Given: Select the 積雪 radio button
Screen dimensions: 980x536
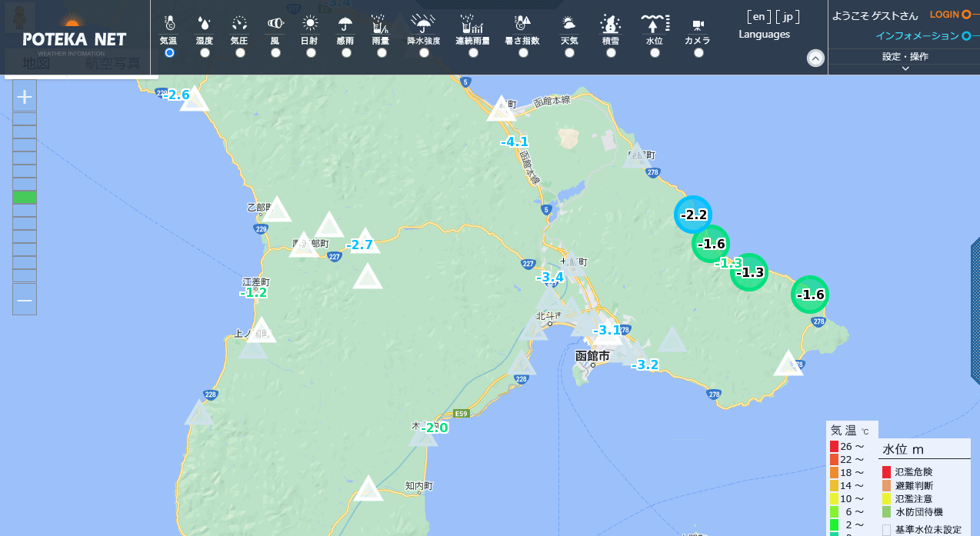Looking at the screenshot, I should (x=611, y=52).
